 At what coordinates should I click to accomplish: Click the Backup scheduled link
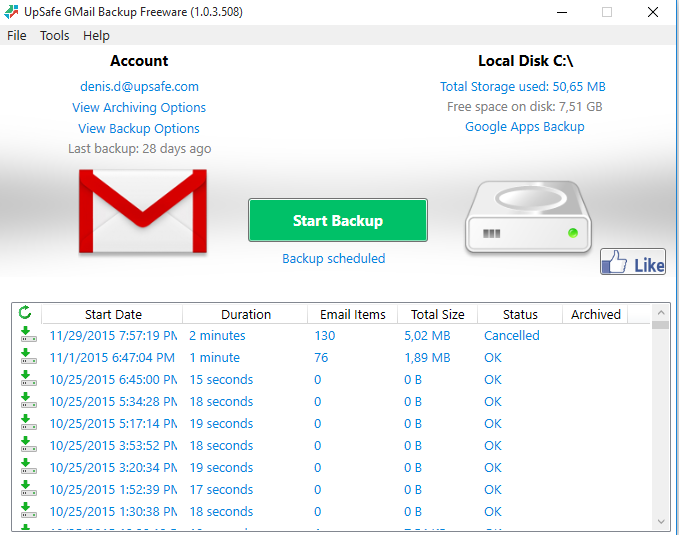click(x=333, y=258)
